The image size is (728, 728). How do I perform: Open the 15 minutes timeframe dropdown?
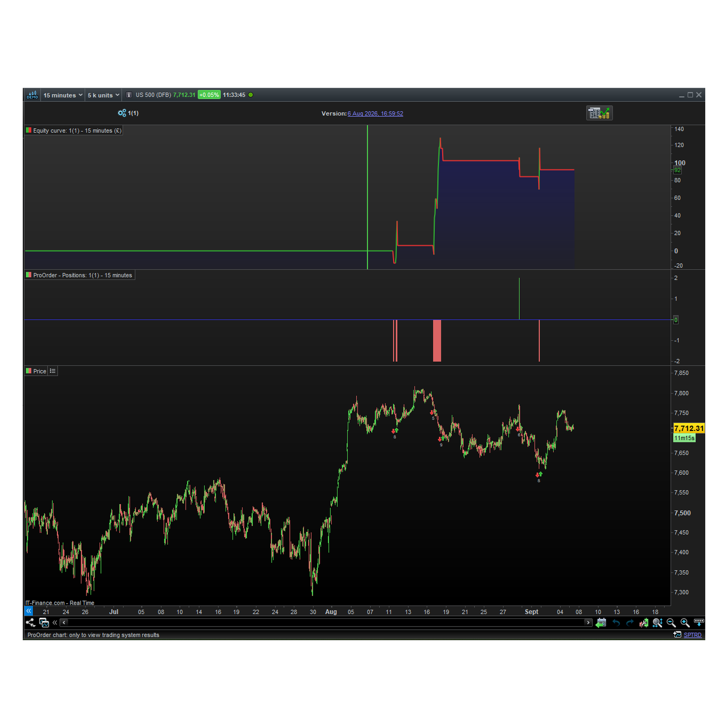63,95
